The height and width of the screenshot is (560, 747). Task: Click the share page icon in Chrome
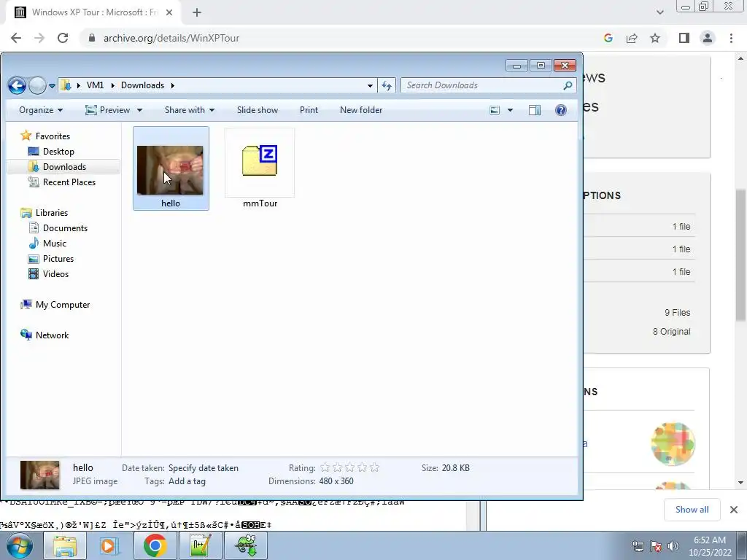pos(632,38)
